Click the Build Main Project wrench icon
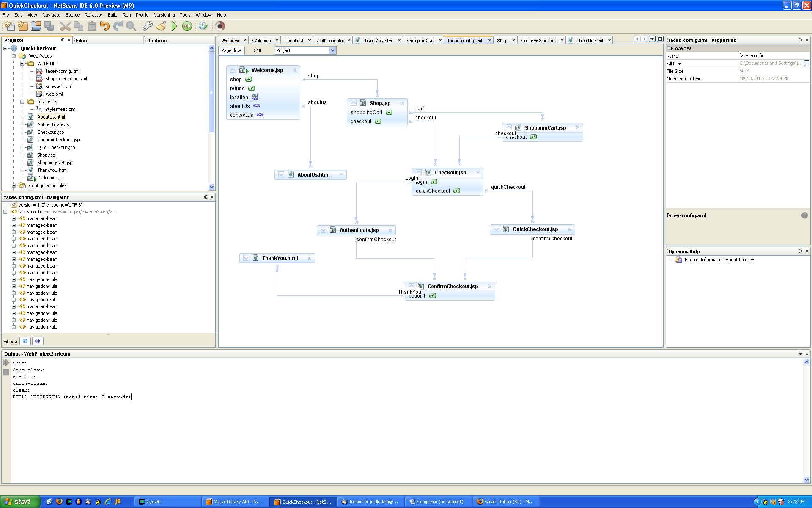Image resolution: width=812 pixels, height=508 pixels. click(148, 26)
